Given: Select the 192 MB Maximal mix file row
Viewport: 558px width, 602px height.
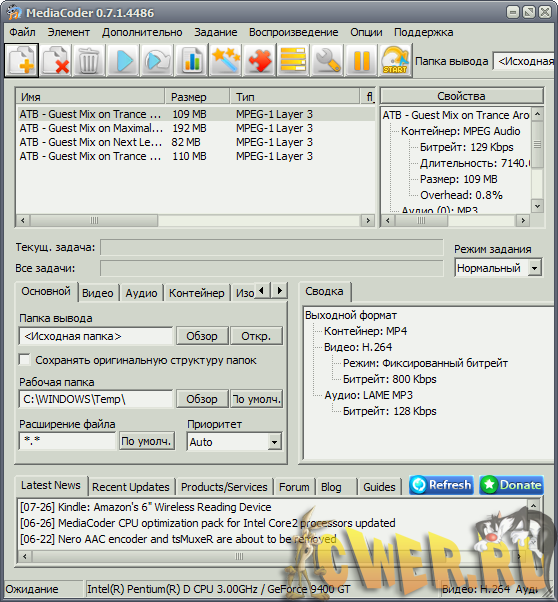Looking at the screenshot, I should click(196, 128).
